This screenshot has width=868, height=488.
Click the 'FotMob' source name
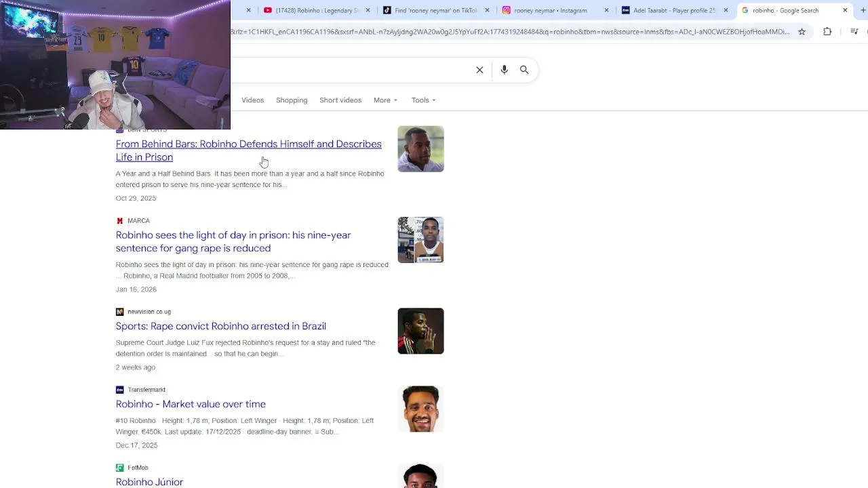(138, 468)
